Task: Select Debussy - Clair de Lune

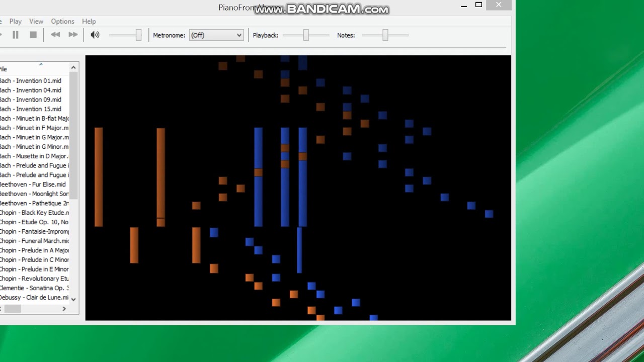Action: coord(34,297)
